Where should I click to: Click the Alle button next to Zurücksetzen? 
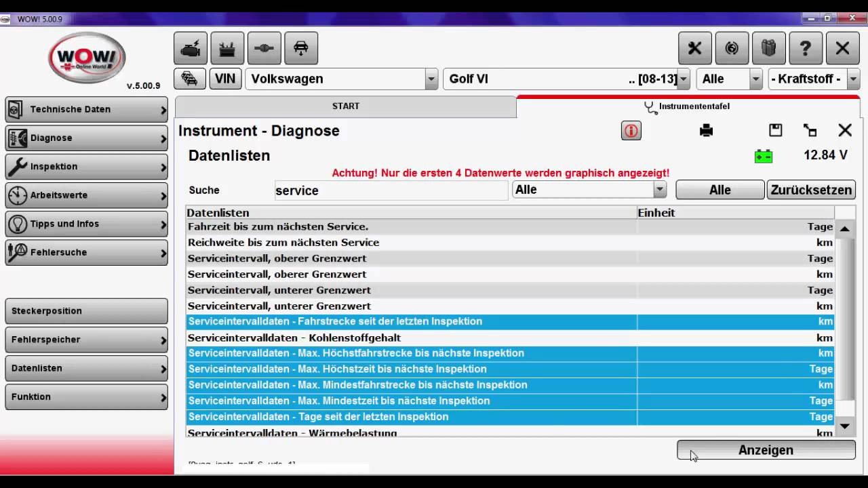click(x=720, y=190)
